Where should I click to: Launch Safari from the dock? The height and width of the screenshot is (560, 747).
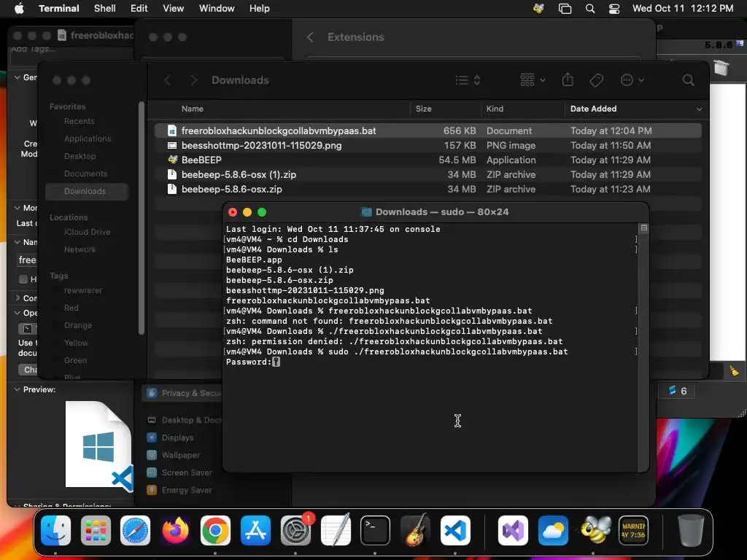[x=135, y=531]
